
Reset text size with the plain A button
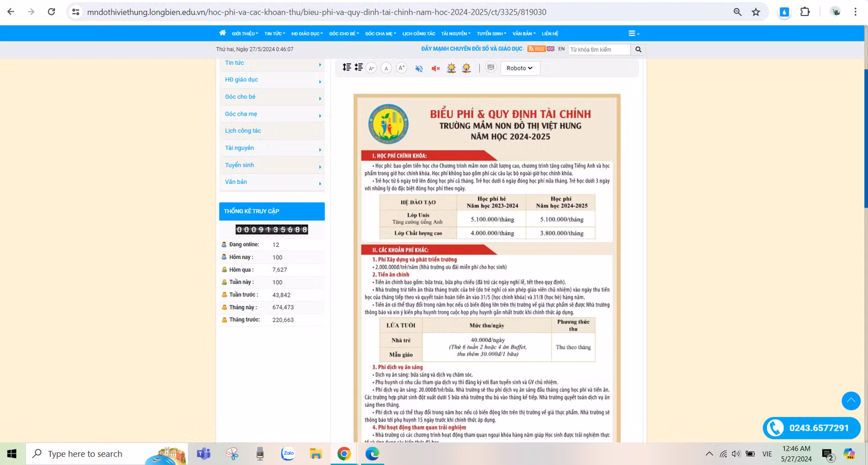coord(386,68)
